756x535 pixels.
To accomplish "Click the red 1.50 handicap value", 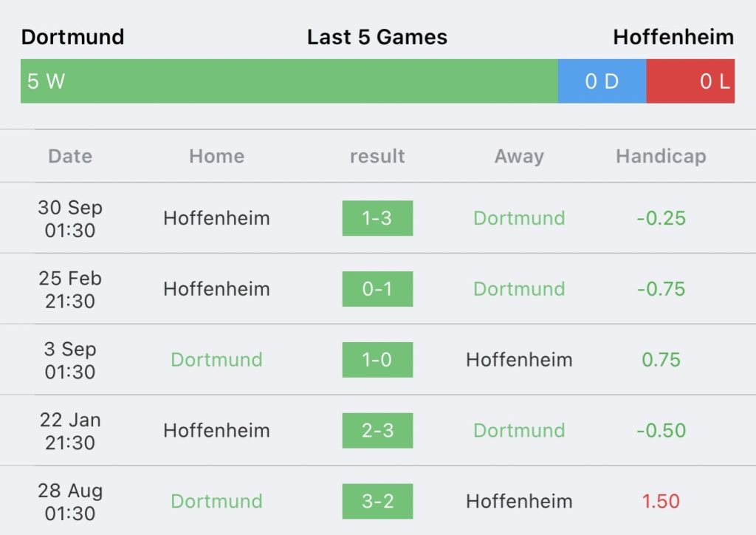I will 661,501.
